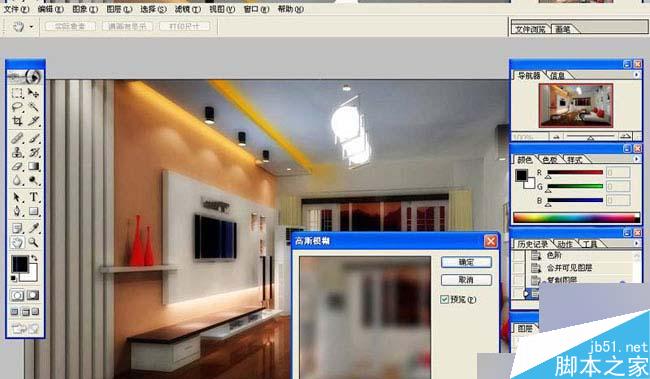Select the Gradient tool
This screenshot has height=379, width=650.
coord(33,167)
